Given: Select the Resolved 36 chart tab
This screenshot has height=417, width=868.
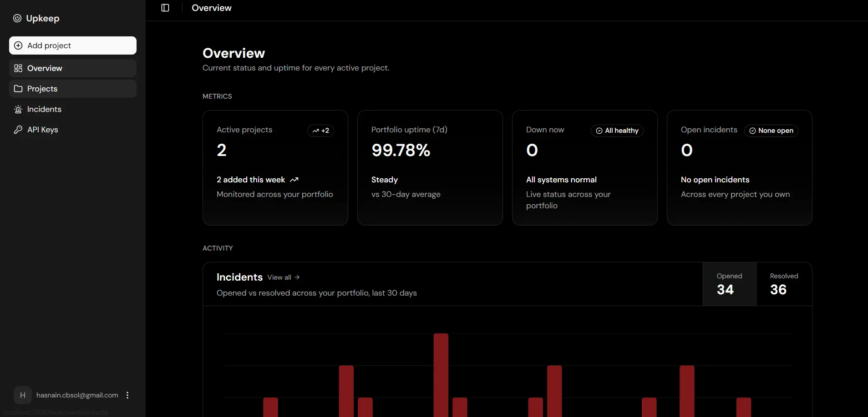Looking at the screenshot, I should point(784,284).
